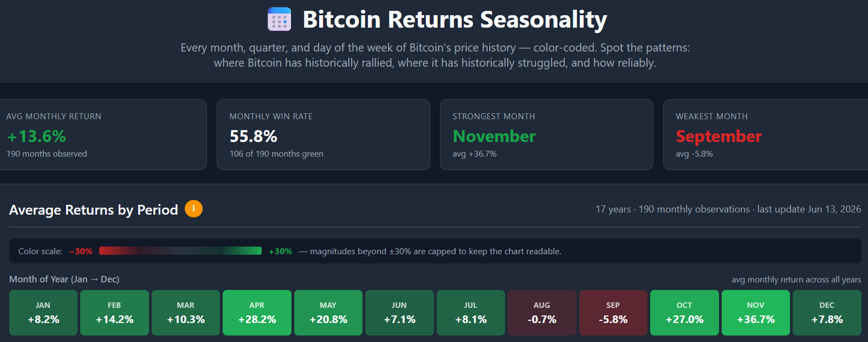
Task: Click the calendar icon next to the title
Action: (x=280, y=19)
